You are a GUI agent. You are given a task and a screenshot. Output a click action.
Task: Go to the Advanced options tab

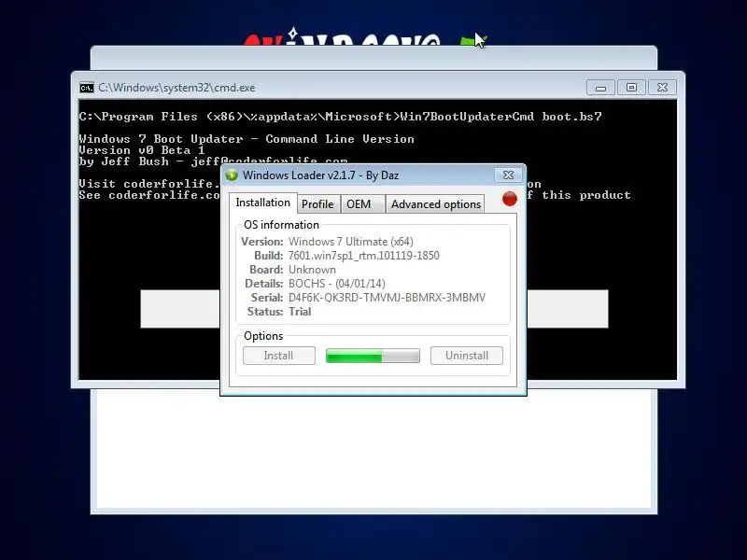[435, 204]
